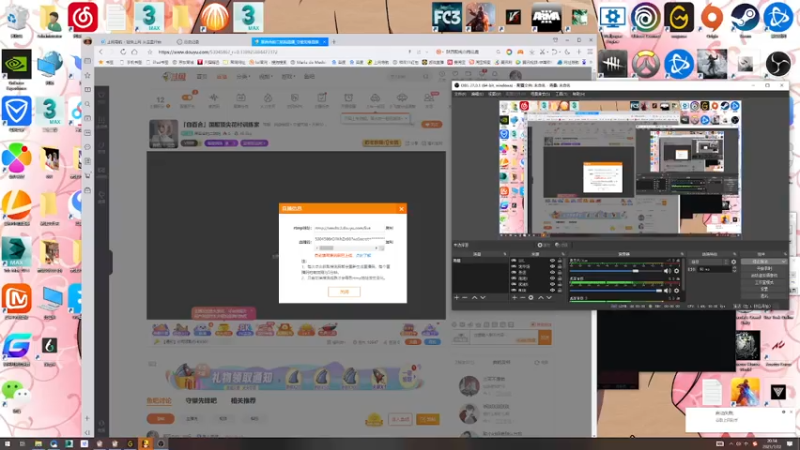
Task: Close the orange stream info dialog
Action: click(x=401, y=209)
